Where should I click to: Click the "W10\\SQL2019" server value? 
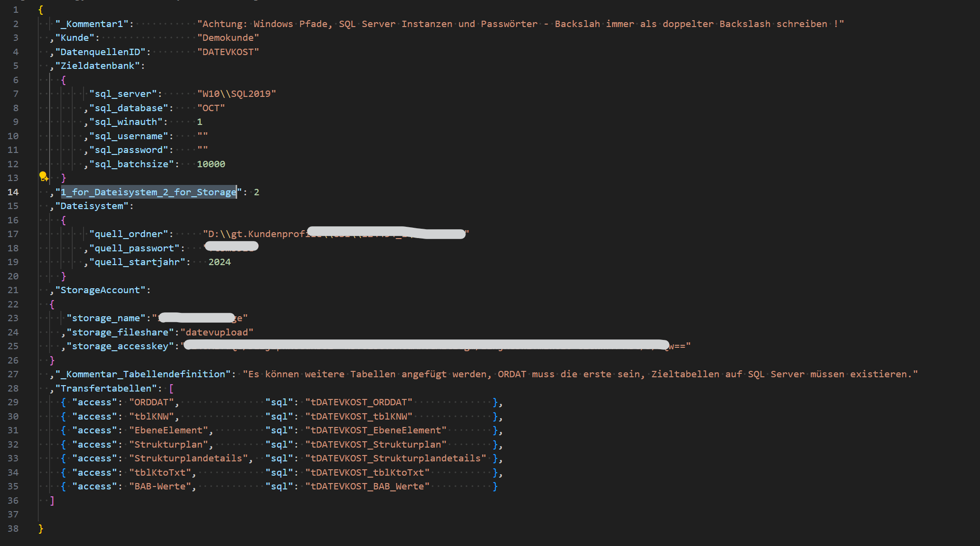coord(237,94)
